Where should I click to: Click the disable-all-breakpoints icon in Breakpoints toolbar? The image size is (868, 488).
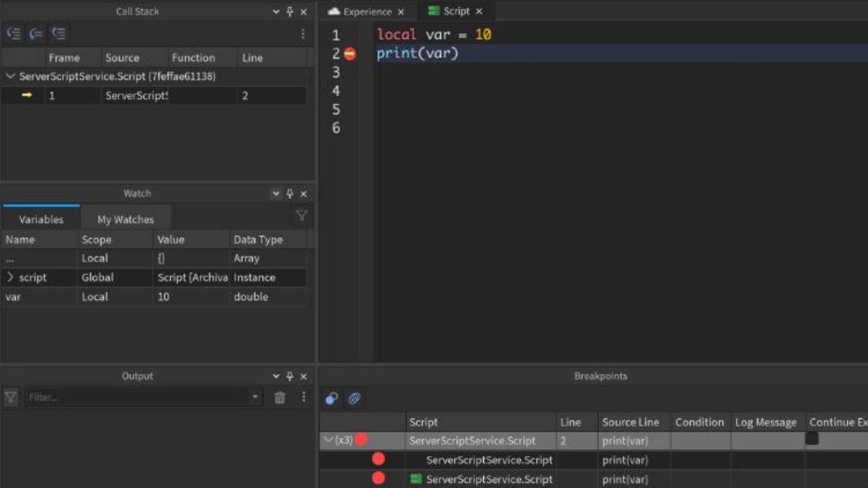pos(331,398)
